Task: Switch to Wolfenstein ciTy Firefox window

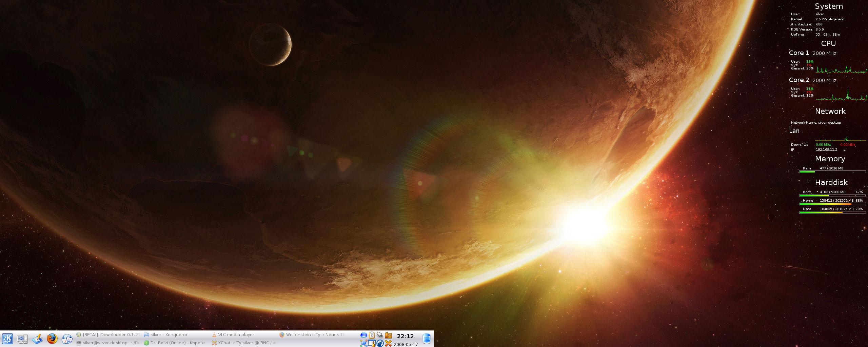Action: [312, 334]
